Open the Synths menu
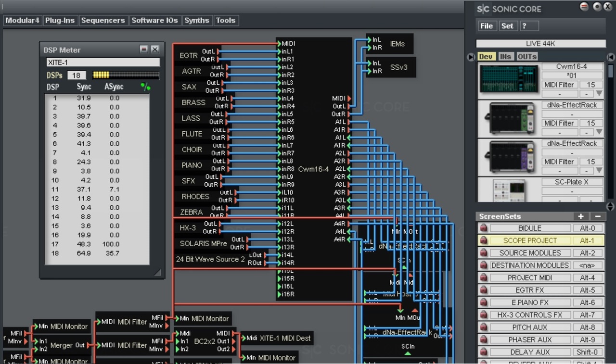This screenshot has height=364, width=616. point(197,20)
